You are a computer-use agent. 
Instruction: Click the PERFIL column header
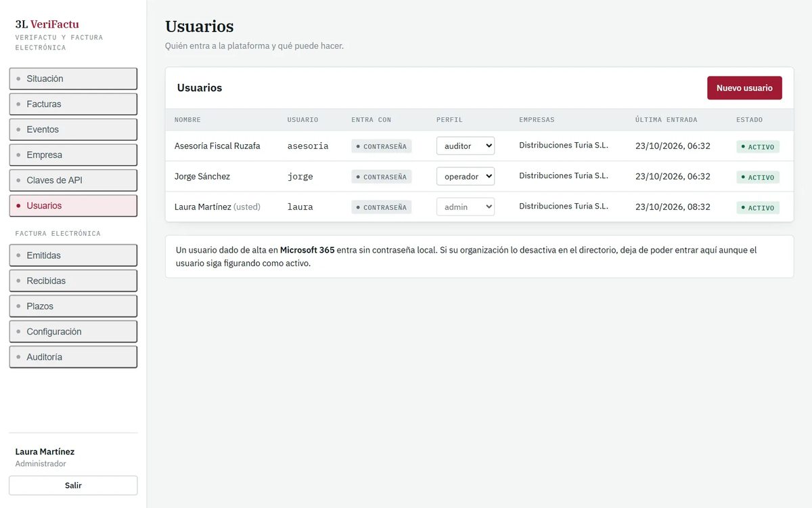449,120
